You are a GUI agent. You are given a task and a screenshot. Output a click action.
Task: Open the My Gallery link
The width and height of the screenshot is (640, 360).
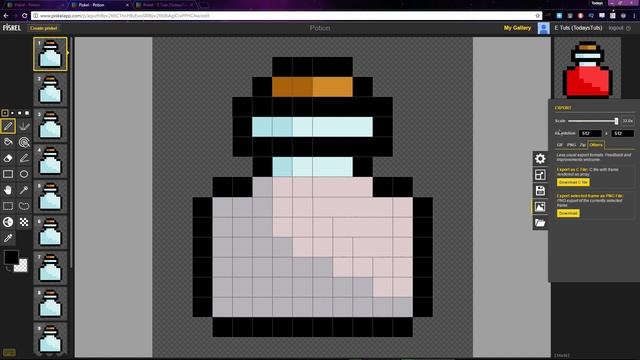click(517, 28)
